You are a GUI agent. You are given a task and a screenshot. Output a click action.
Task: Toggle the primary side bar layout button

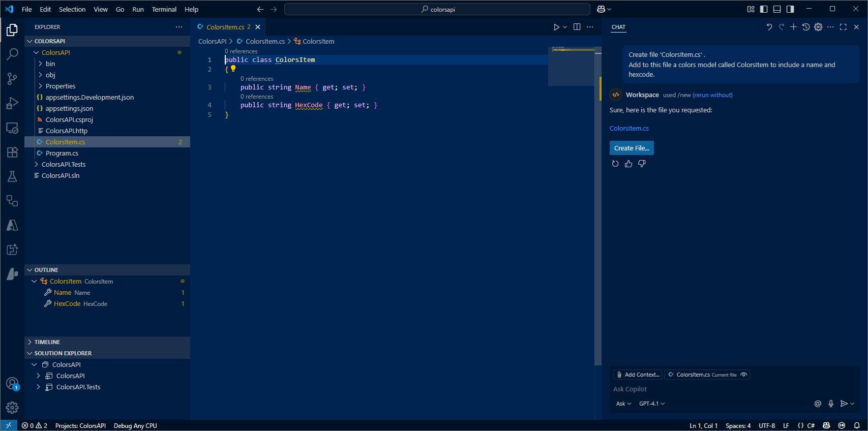coord(764,9)
